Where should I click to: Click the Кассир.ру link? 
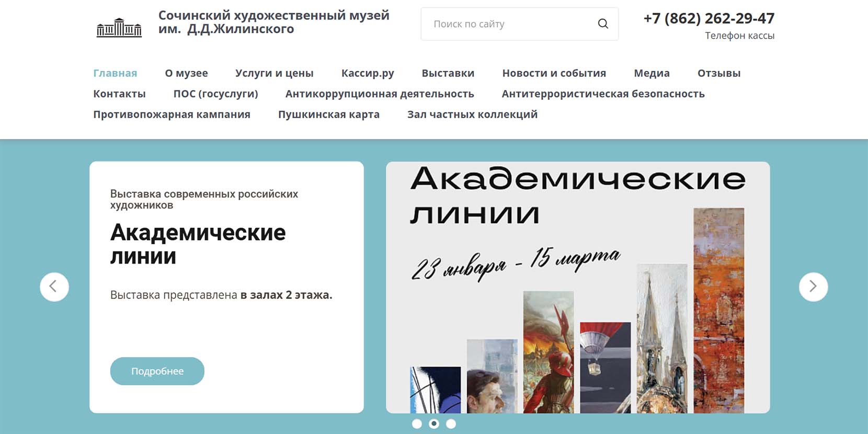(368, 73)
